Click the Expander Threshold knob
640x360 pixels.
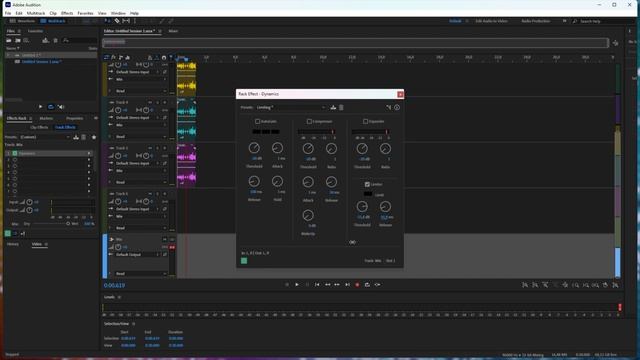(x=362, y=149)
